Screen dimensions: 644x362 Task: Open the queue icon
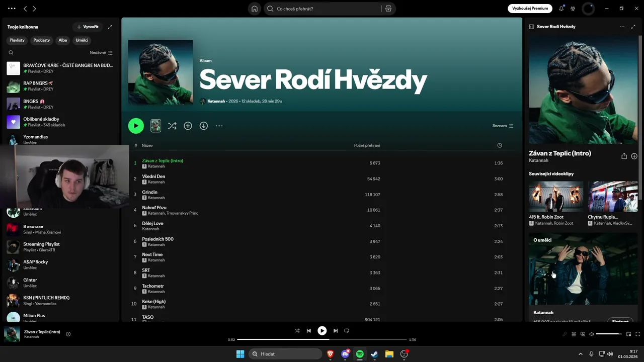click(574, 334)
